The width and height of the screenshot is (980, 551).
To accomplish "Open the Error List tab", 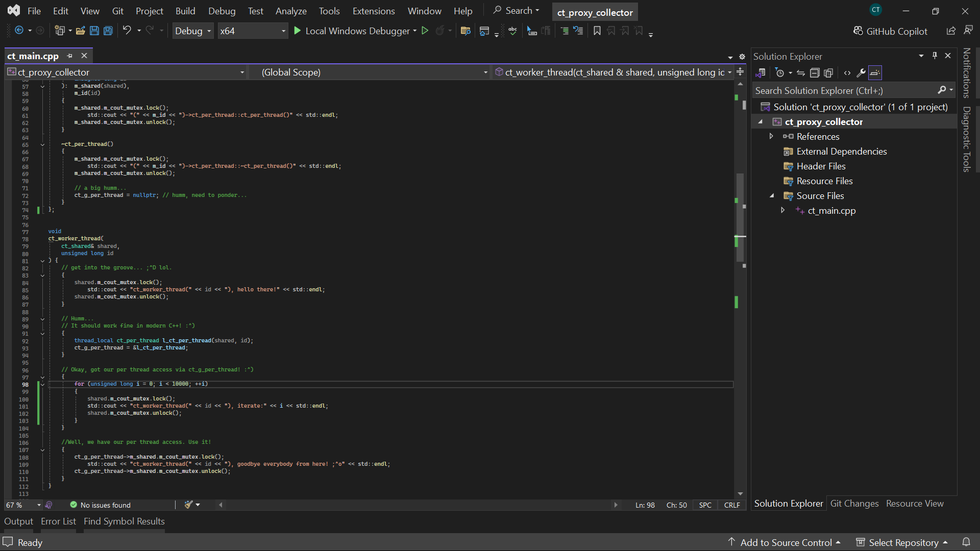I will pyautogui.click(x=58, y=521).
